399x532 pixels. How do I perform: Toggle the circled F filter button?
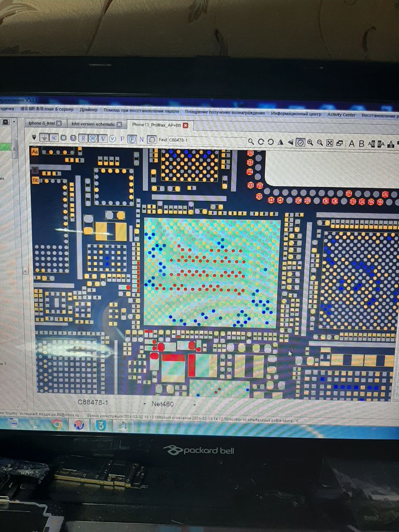coord(132,139)
